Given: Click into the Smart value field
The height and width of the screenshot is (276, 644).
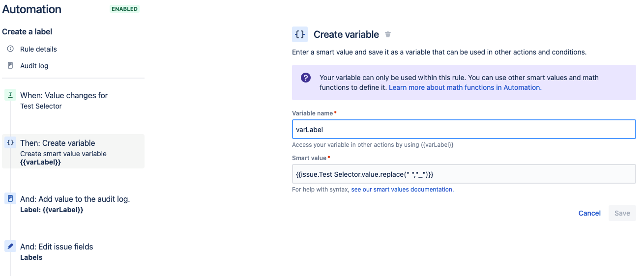Looking at the screenshot, I should 464,174.
